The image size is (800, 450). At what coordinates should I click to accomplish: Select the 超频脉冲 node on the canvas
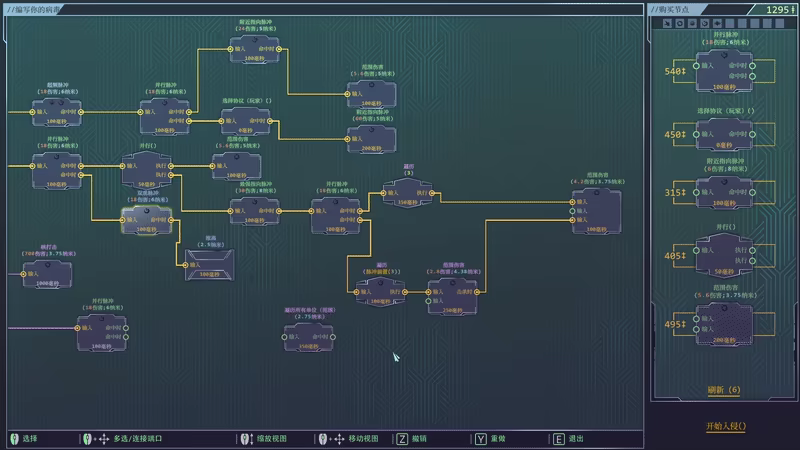57,112
